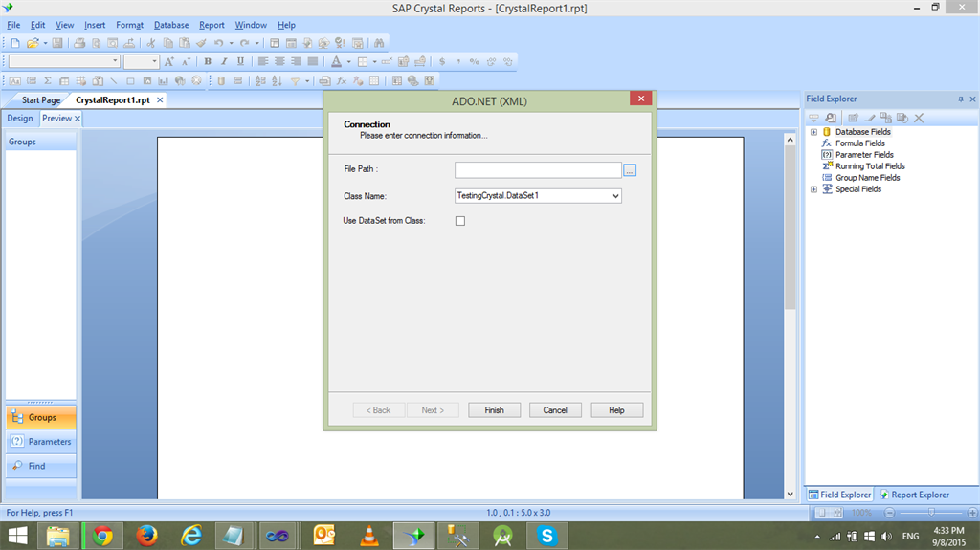The height and width of the screenshot is (550, 980).
Task: Click the File Path input field
Action: click(x=538, y=170)
